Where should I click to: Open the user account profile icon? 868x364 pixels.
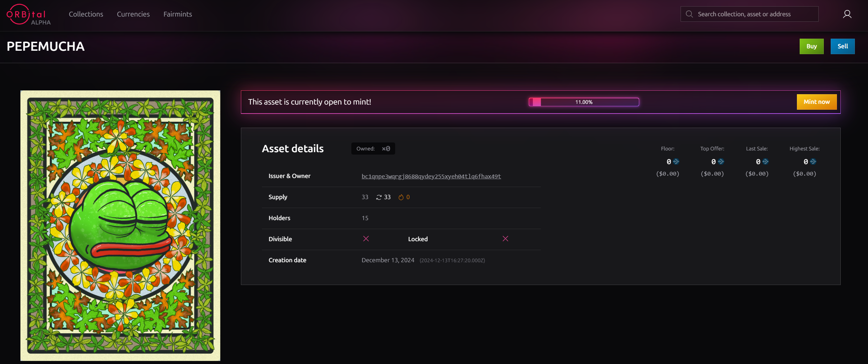847,14
